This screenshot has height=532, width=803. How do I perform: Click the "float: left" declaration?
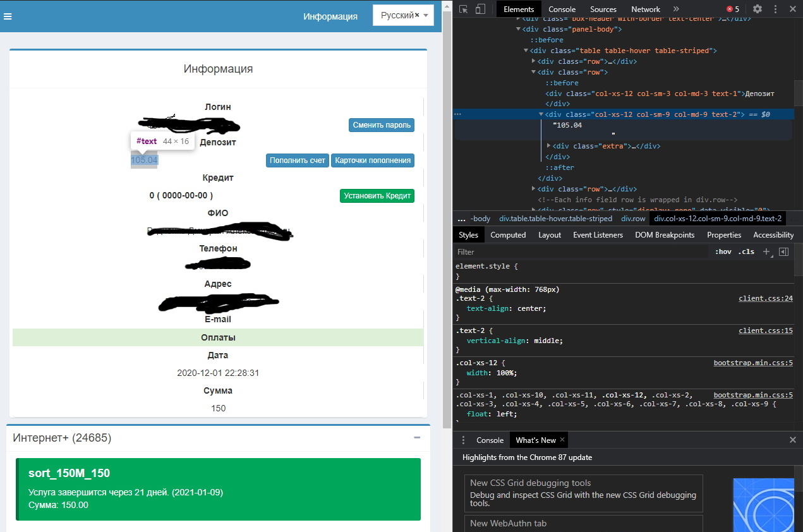point(492,414)
